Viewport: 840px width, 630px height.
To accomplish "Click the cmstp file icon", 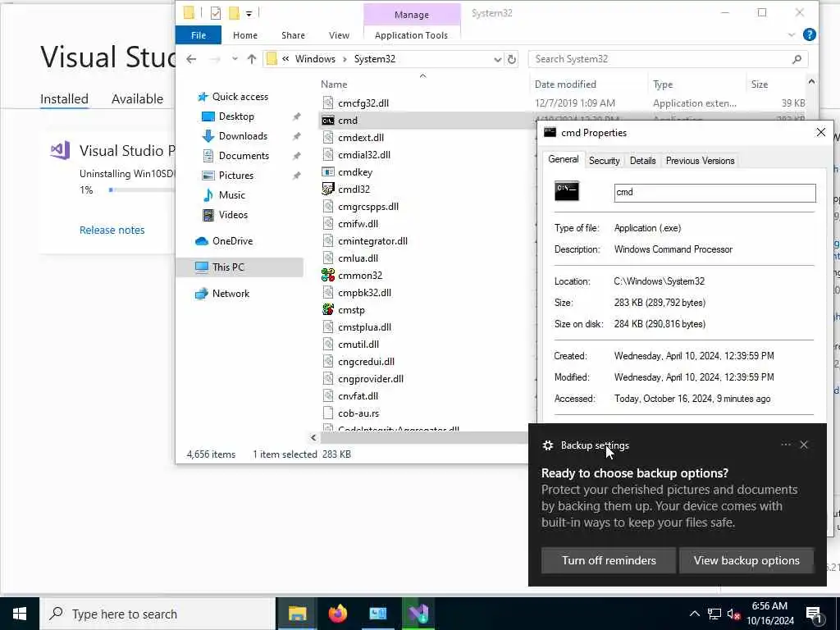I will (328, 309).
